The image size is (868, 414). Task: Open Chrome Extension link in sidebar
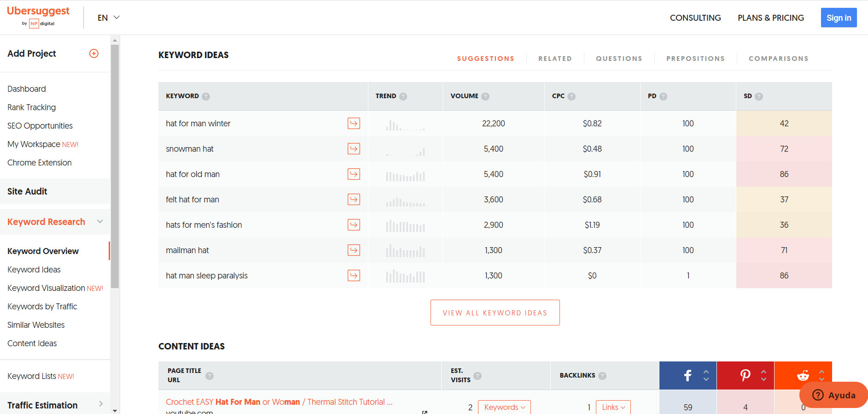pos(40,163)
